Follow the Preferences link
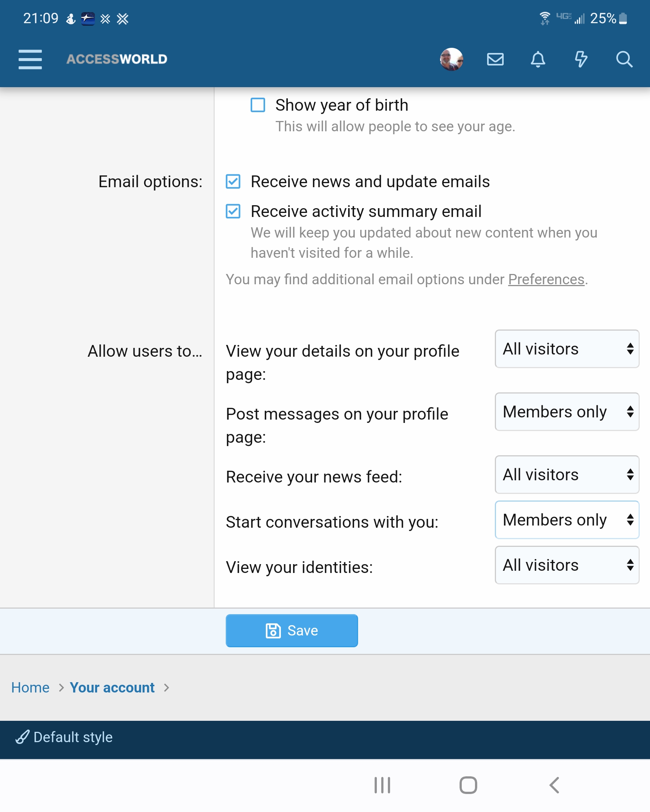Image resolution: width=650 pixels, height=812 pixels. [546, 279]
